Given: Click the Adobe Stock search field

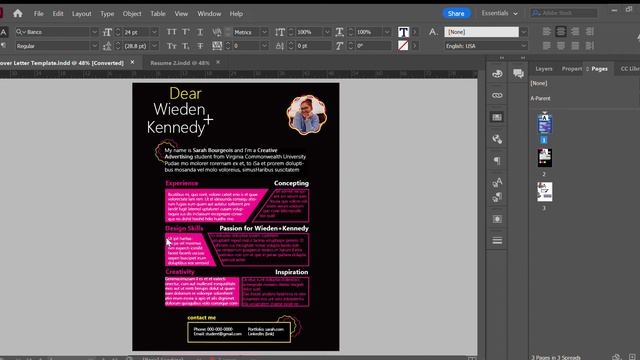Looking at the screenshot, I should (563, 13).
